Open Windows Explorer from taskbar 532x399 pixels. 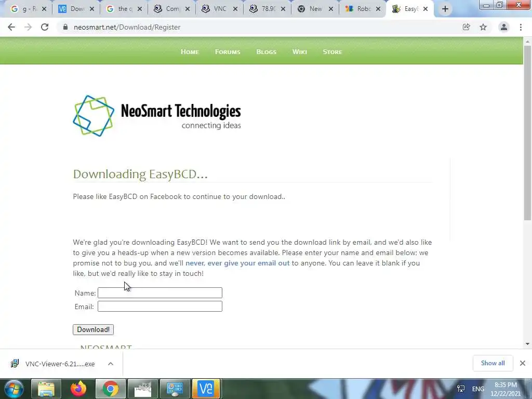(x=46, y=389)
